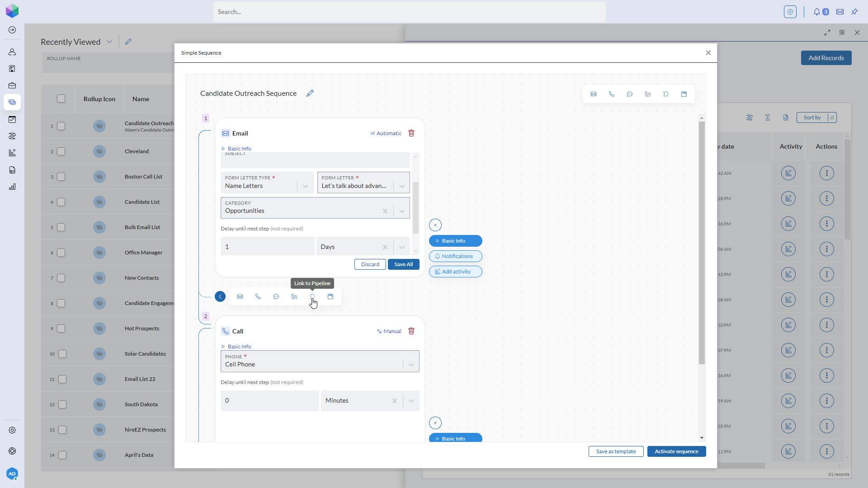Viewport: 868px width, 488px height.
Task: Expand the Recently Viewed dropdown
Action: click(109, 42)
